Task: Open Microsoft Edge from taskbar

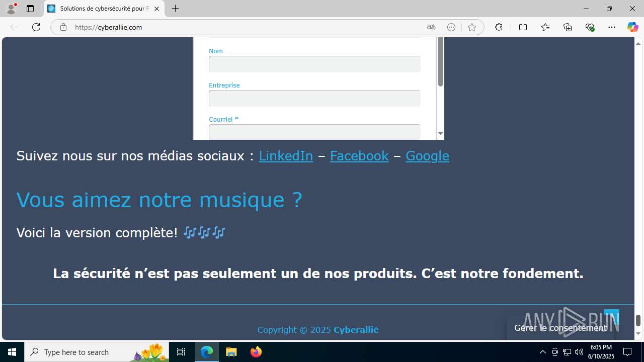Action: coord(207,352)
